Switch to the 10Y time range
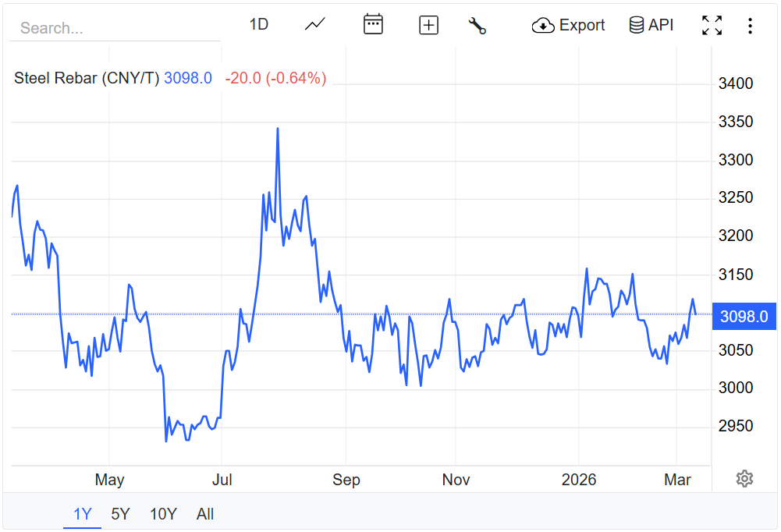Image resolution: width=781 pixels, height=532 pixels. point(163,514)
